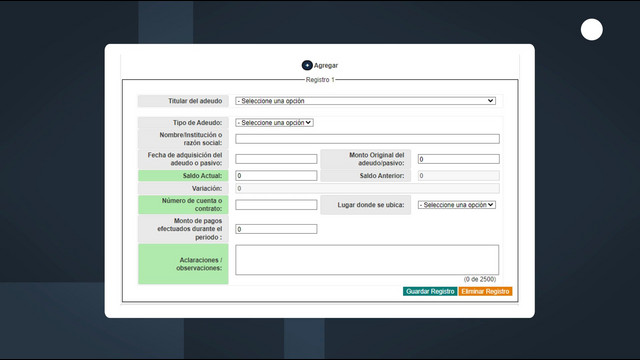Click the Monto Original del adeudo/pasivo field
The width and height of the screenshot is (640, 360).
click(x=458, y=159)
